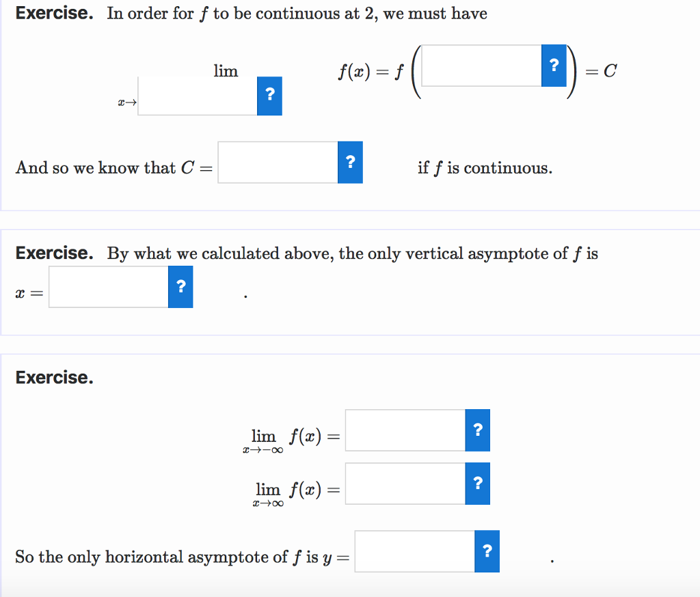Click the horizontal asymptote y = input box
The height and width of the screenshot is (597, 700).
[414, 551]
